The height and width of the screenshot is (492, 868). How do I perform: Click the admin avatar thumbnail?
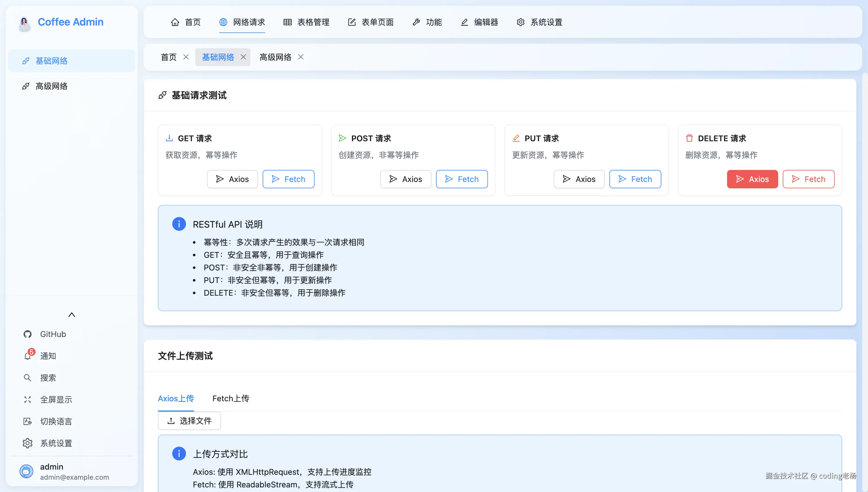[x=26, y=471]
